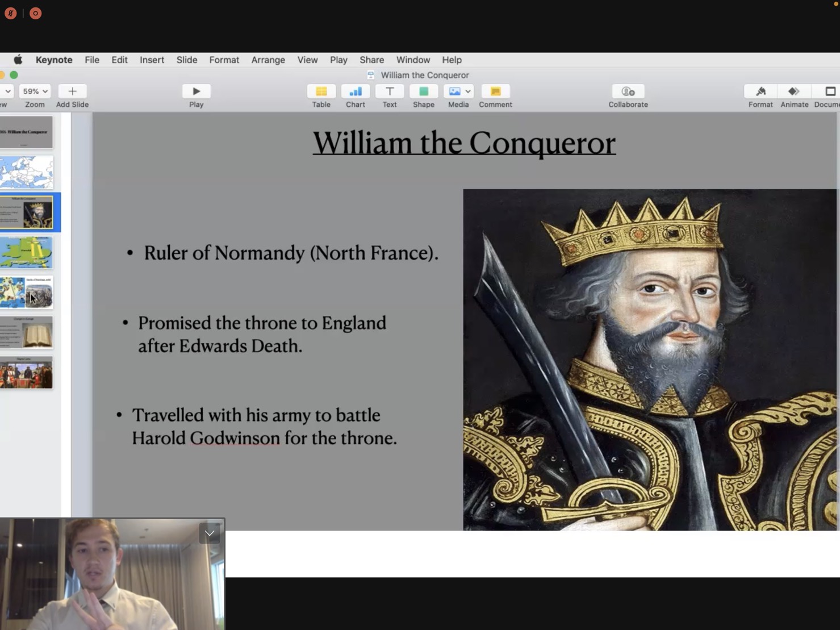Select the green England map slide thumbnail
The image size is (840, 630).
[x=26, y=253]
